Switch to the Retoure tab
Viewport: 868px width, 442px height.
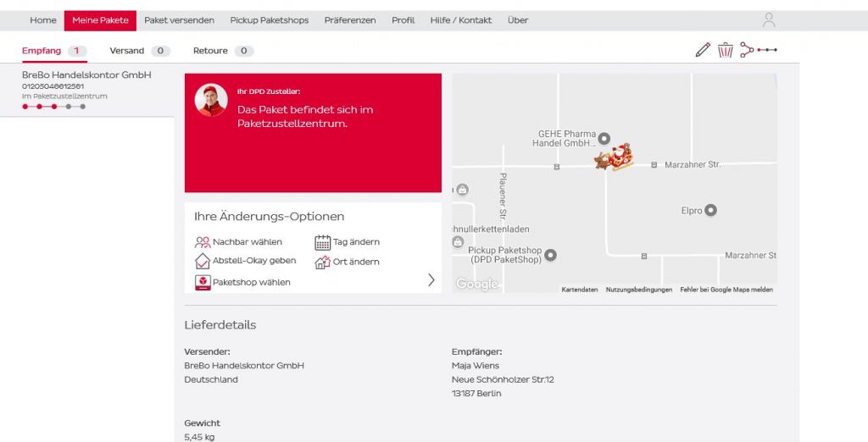coord(223,51)
